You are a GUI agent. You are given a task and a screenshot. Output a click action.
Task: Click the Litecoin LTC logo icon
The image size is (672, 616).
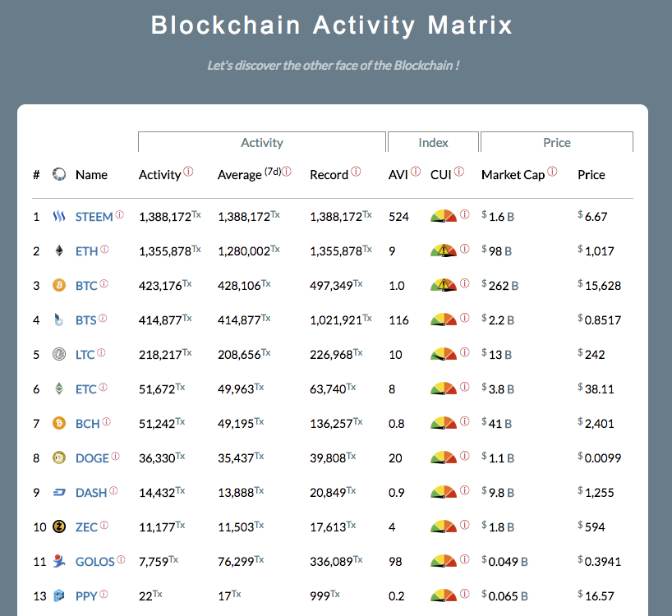tap(59, 354)
